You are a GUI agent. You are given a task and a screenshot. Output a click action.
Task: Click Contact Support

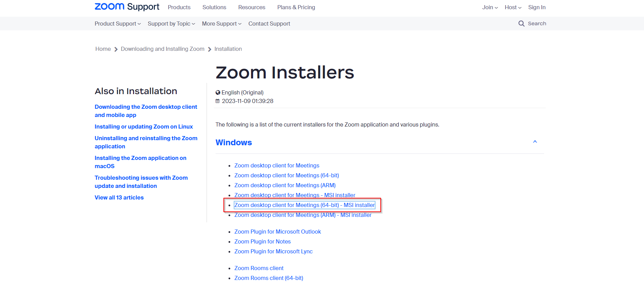pyautogui.click(x=269, y=24)
